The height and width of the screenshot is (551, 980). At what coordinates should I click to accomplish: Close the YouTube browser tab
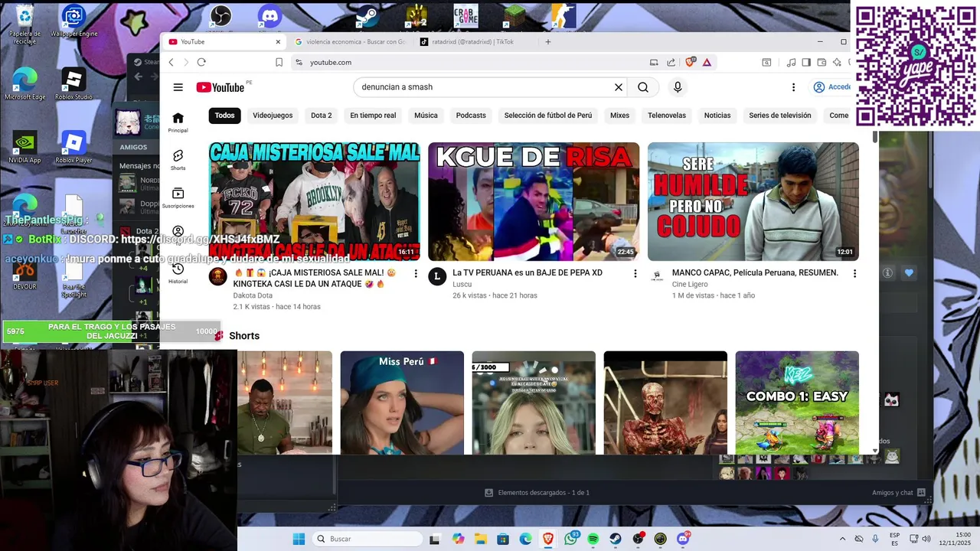pyautogui.click(x=278, y=42)
